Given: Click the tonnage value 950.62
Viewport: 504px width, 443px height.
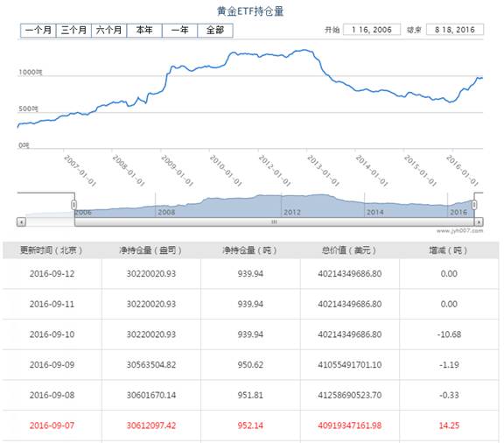Looking at the screenshot, I should 250,365.
